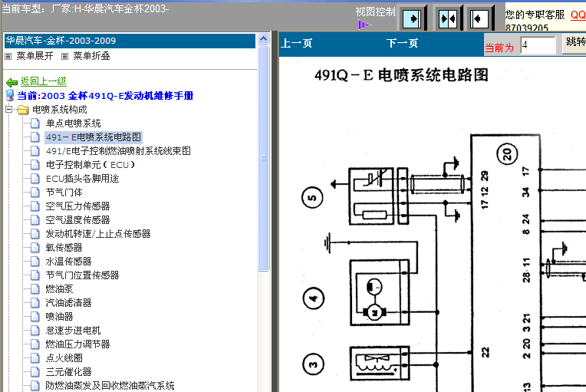The height and width of the screenshot is (392, 586).
Task: Click the 菜单折叠 collapse menu icon
Action: point(64,57)
